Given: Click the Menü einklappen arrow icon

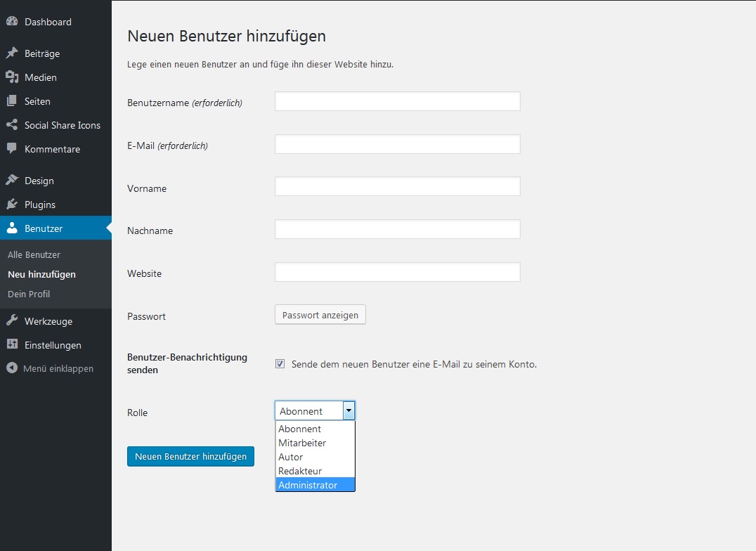Looking at the screenshot, I should 12,368.
